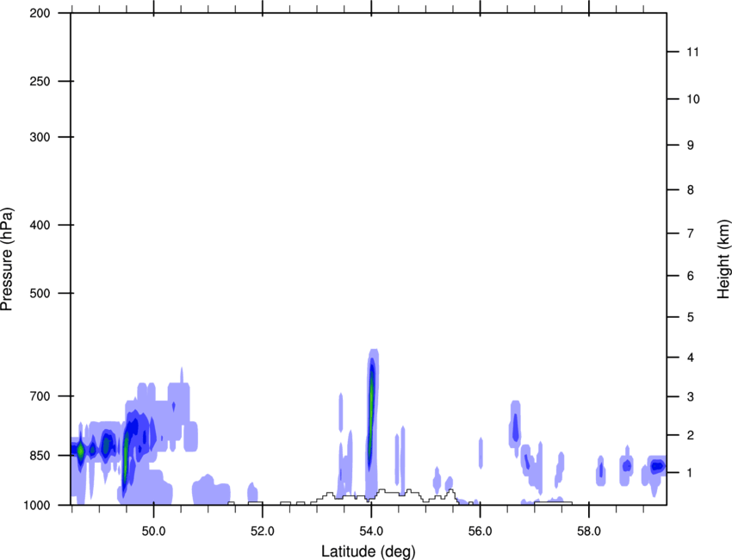Click the 'Height (km)' axis title

pos(723,258)
